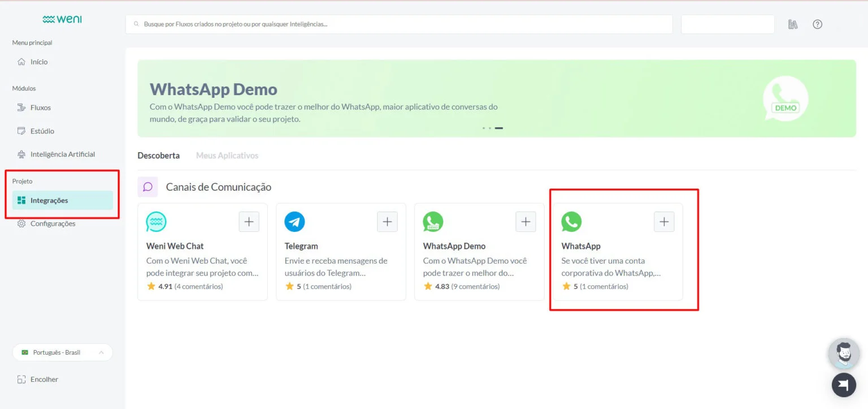Image resolution: width=868 pixels, height=409 pixels.
Task: Click the WhatsApp app icon
Action: click(571, 222)
